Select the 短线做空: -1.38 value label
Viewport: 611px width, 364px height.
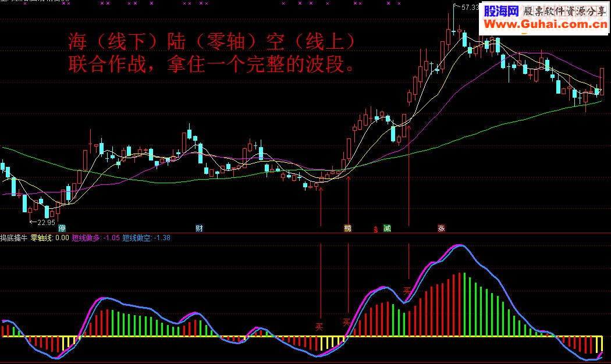pyautogui.click(x=147, y=238)
